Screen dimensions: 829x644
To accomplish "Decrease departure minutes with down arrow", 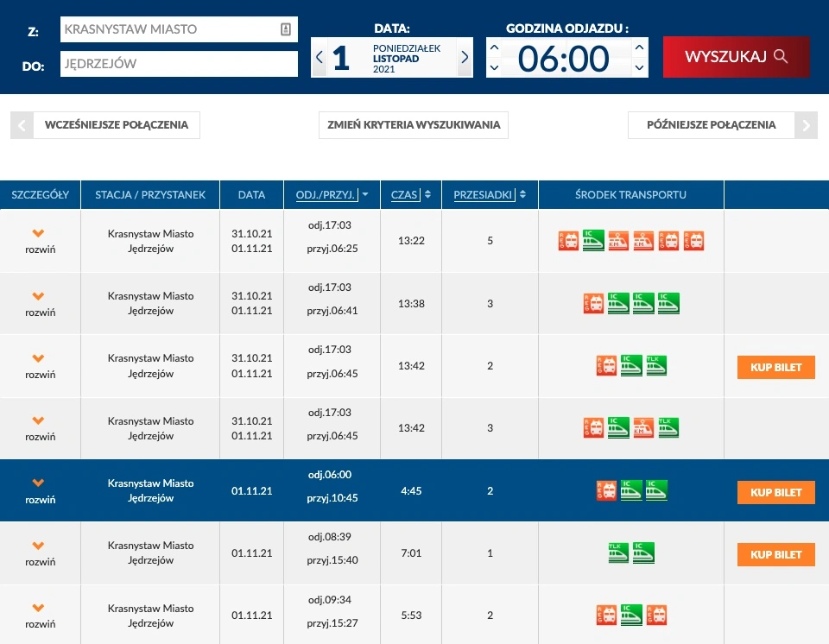I will pyautogui.click(x=639, y=67).
